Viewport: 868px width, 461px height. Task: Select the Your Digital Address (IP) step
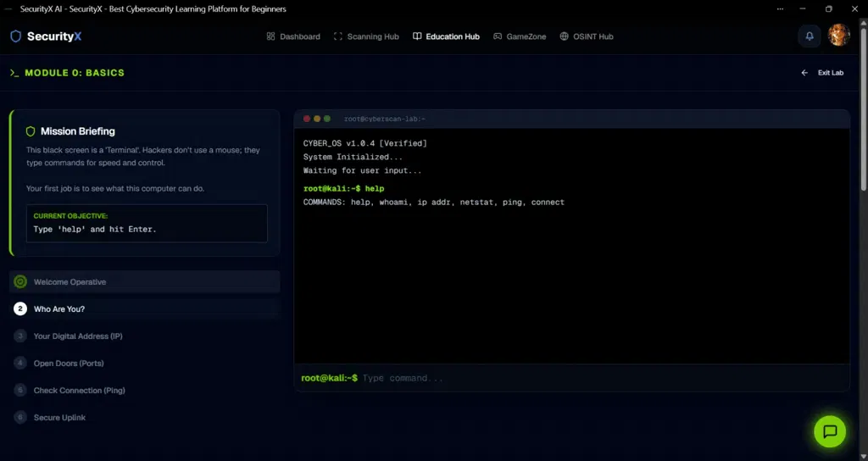pos(144,336)
